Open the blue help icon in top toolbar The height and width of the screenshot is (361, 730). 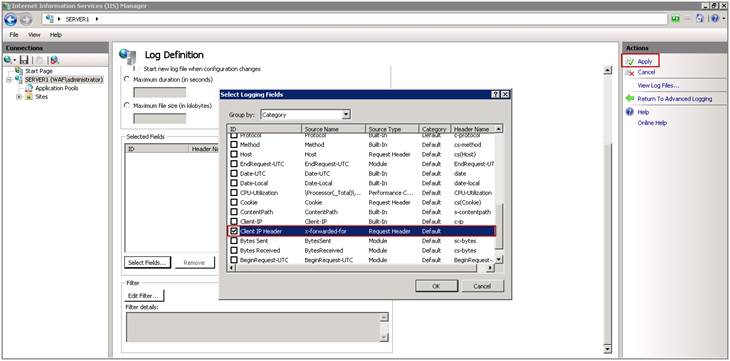click(715, 19)
